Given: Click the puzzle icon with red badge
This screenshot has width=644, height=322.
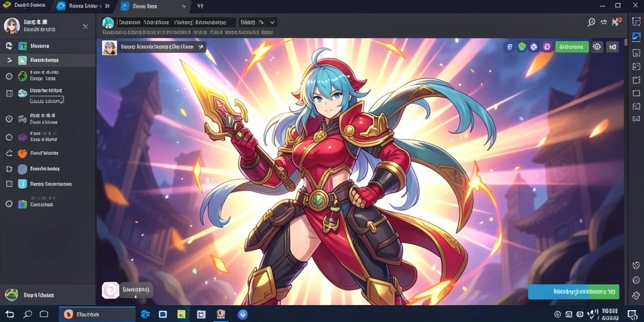Looking at the screenshot, I should pos(616,22).
